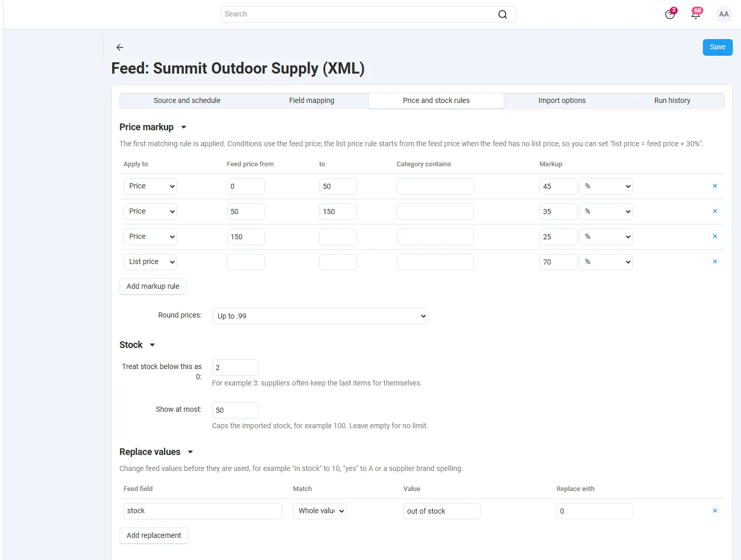741x560 pixels.
Task: Delete the markup rule starting at 150
Action: [x=715, y=237]
